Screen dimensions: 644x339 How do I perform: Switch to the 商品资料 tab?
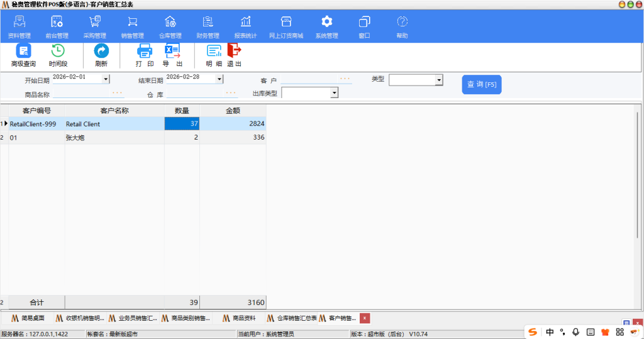pos(239,318)
